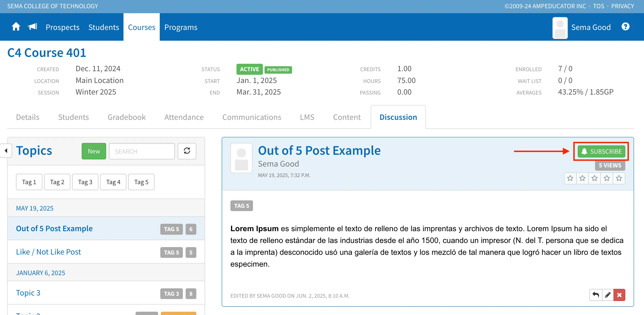Refresh the topics list
Viewport: 644px width, 315px height.
[x=187, y=151]
